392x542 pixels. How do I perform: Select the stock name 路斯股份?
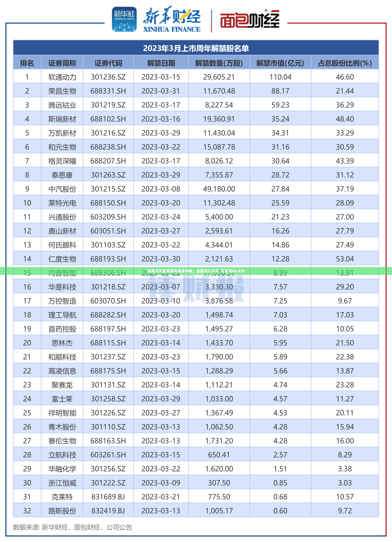click(x=62, y=511)
